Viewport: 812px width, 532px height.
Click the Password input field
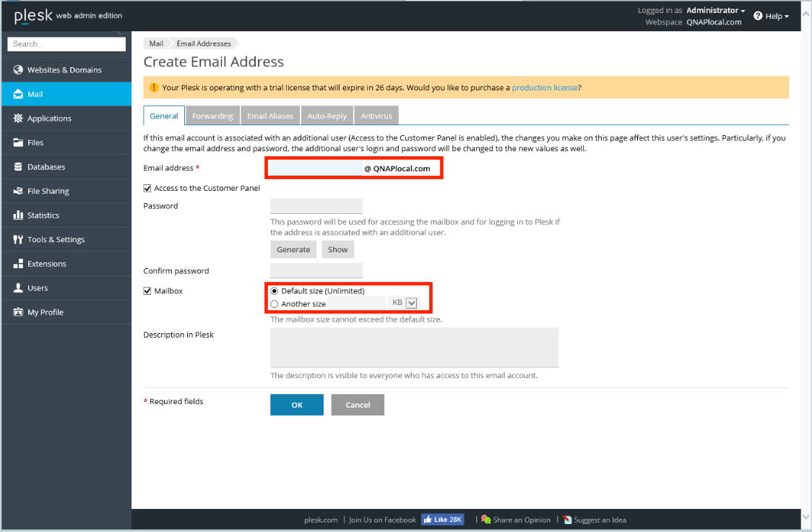click(x=316, y=206)
